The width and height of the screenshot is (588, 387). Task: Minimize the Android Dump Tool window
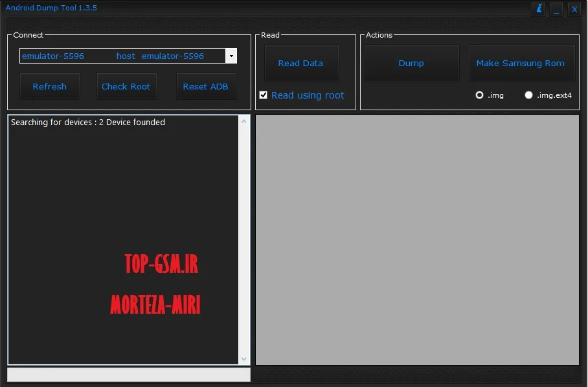click(x=556, y=9)
